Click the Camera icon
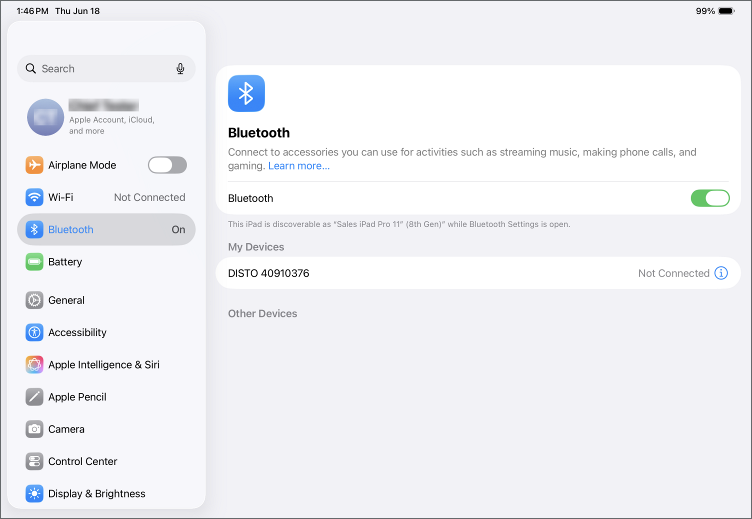 [x=35, y=429]
